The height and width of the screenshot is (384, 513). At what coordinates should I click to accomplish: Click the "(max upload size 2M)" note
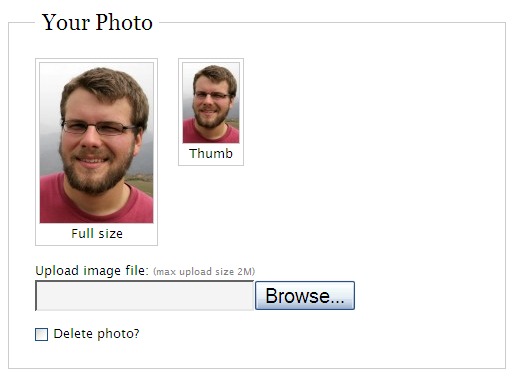(x=204, y=272)
